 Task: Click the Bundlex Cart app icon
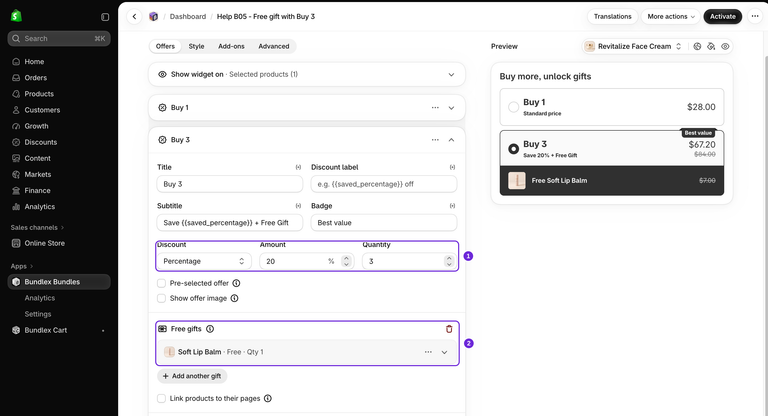pyautogui.click(x=16, y=331)
